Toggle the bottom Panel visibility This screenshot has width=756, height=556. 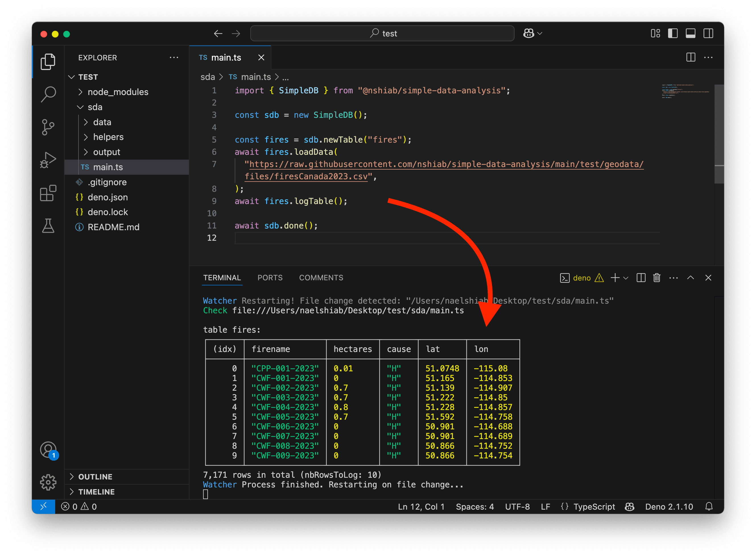click(690, 33)
